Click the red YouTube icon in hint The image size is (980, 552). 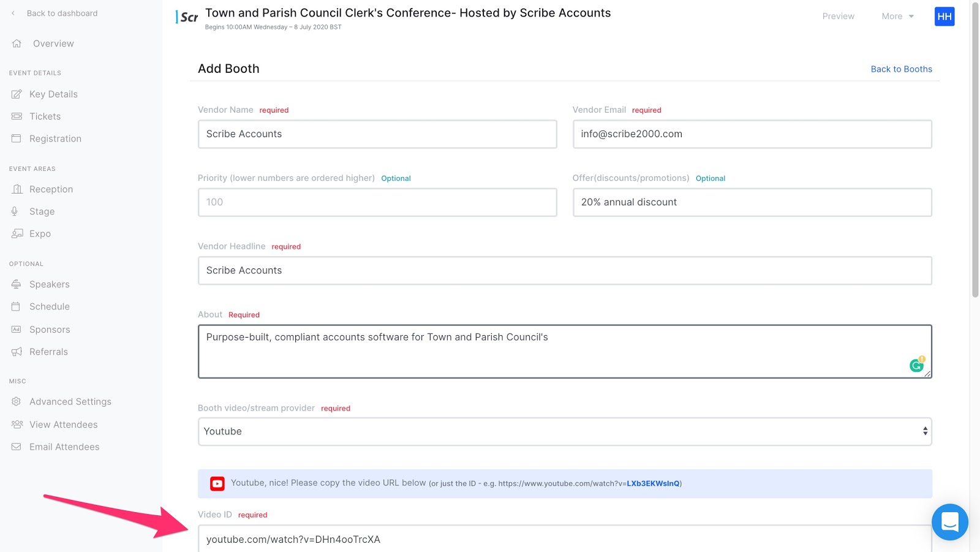217,483
